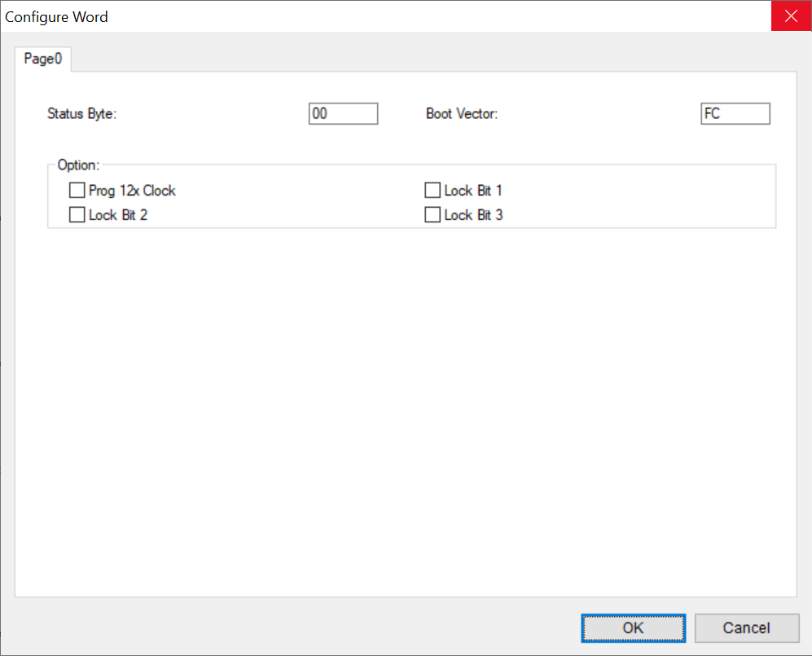Tick the Lock Bit 1 checkbox box
This screenshot has height=656, width=812.
click(x=432, y=190)
